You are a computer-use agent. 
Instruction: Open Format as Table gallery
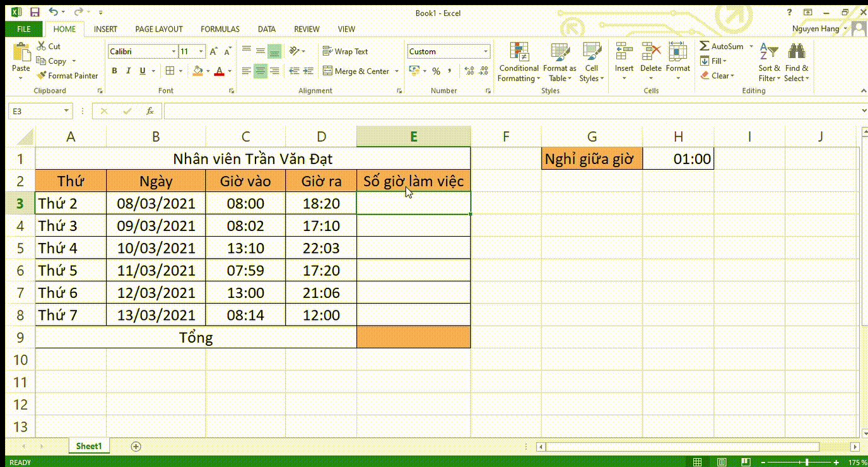pyautogui.click(x=560, y=62)
